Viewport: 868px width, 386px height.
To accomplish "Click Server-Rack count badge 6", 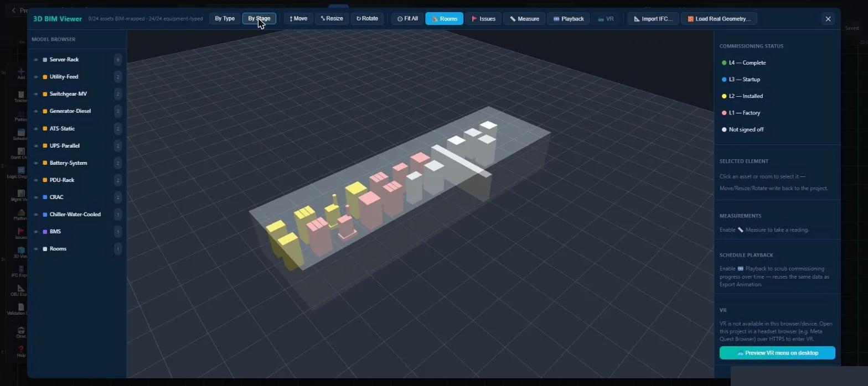I will pyautogui.click(x=117, y=60).
